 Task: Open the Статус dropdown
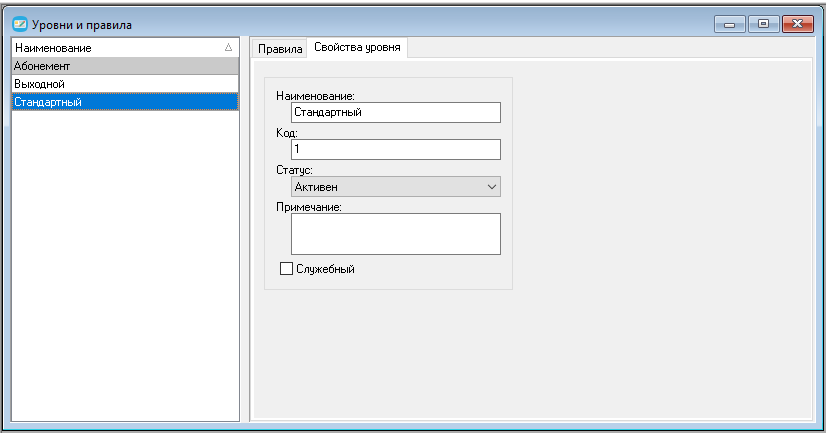coord(396,186)
